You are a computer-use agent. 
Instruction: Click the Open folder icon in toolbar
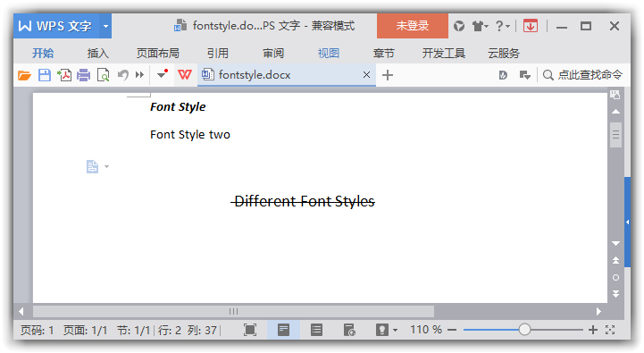point(24,75)
